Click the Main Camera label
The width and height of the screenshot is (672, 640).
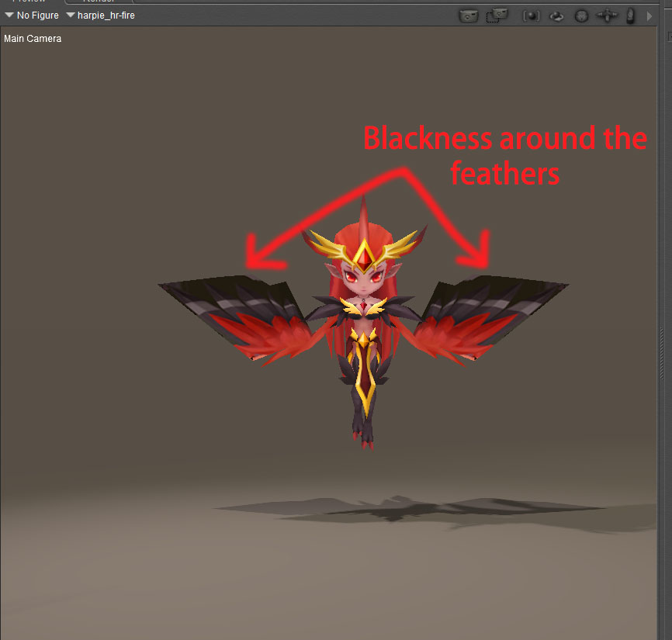coord(33,39)
